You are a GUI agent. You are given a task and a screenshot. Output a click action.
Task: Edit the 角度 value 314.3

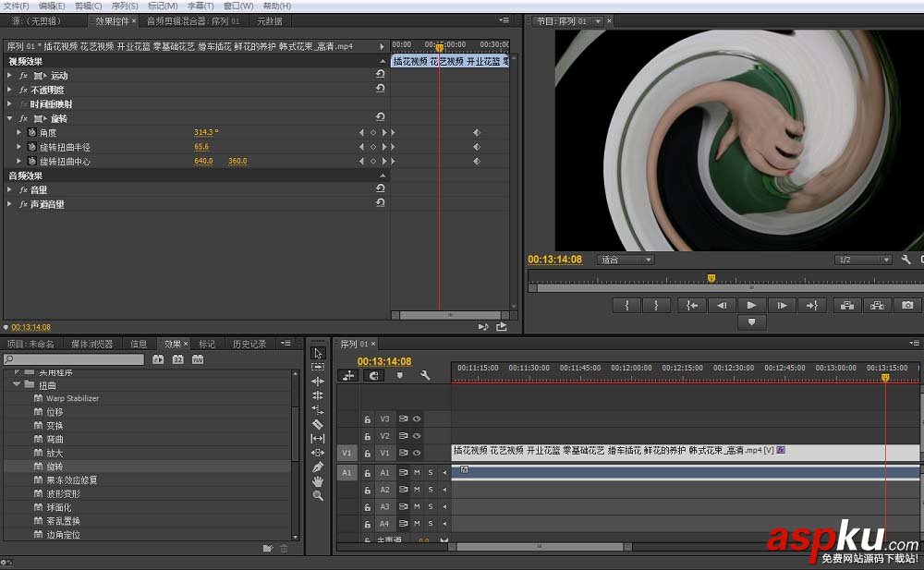click(206, 133)
